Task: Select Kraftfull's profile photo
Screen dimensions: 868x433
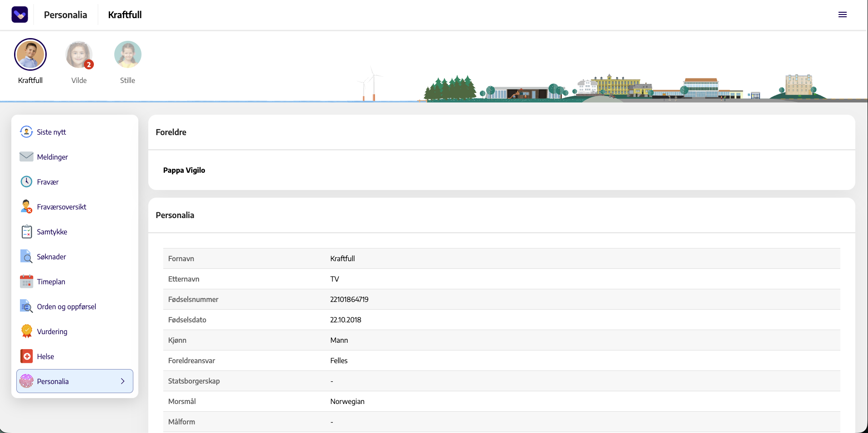Action: click(x=30, y=54)
